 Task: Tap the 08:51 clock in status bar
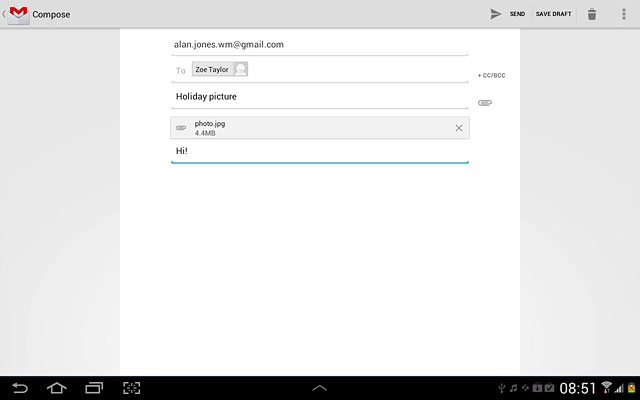tap(577, 388)
